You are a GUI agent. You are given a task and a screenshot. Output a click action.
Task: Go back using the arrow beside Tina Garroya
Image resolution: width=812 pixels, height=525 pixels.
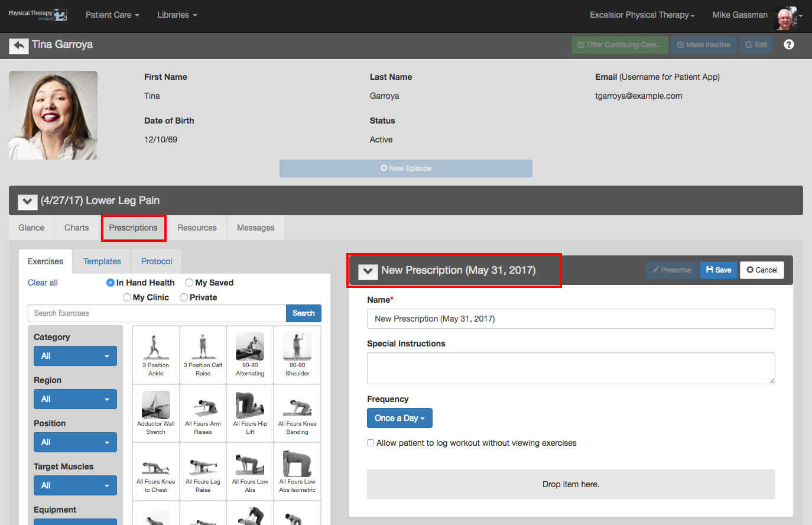point(19,46)
